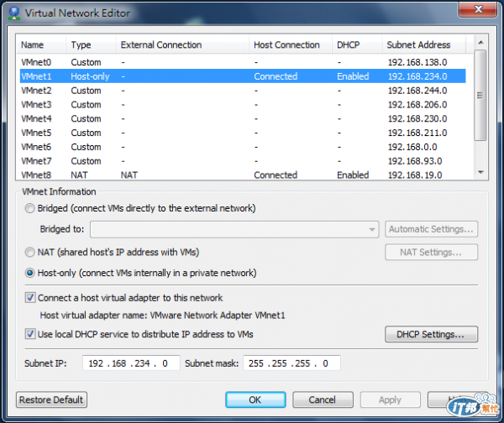Image resolution: width=504 pixels, height=423 pixels.
Task: Click Connected cell in VMnet8 row
Action: pyautogui.click(x=276, y=175)
